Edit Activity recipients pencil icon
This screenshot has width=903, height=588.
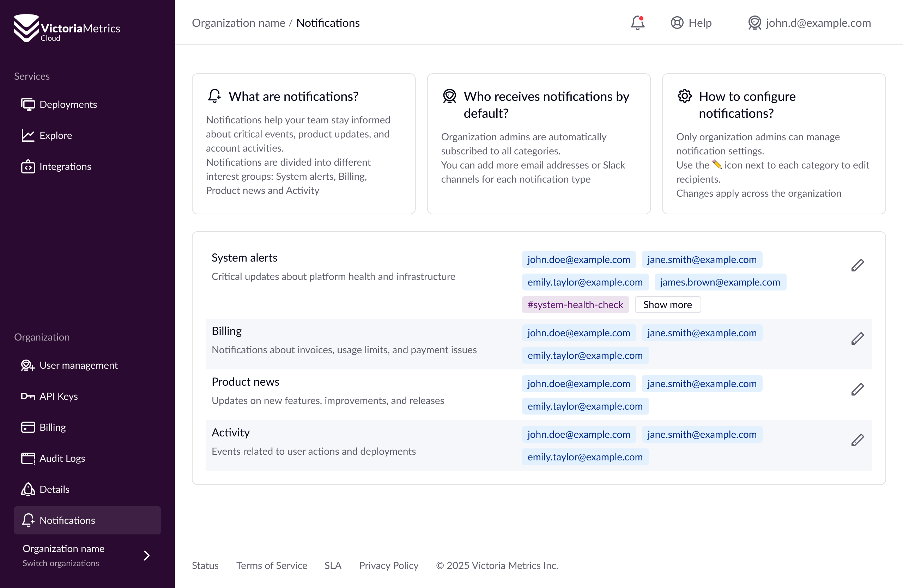tap(857, 440)
